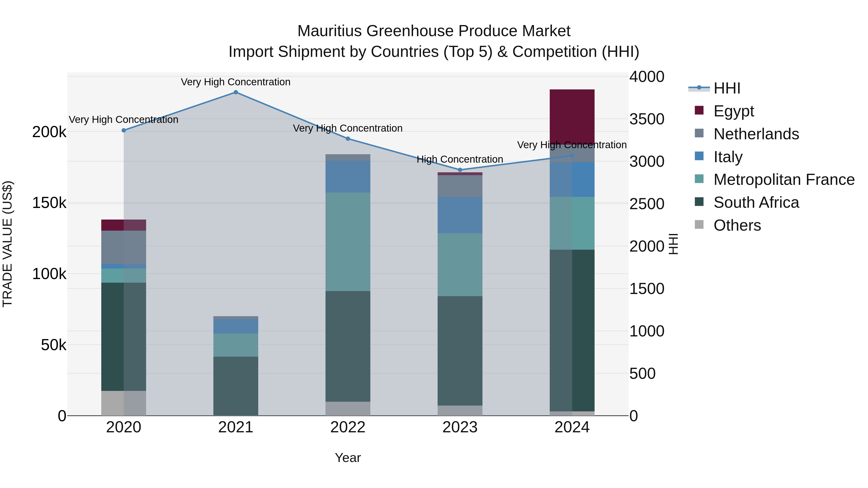Click the Italy blue legend swatch
Image resolution: width=868 pixels, height=488 pixels.
click(x=699, y=156)
